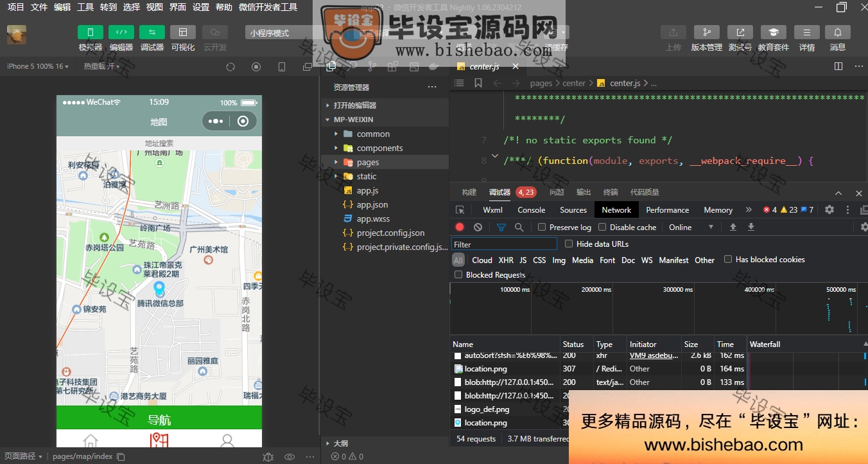
Task: Open the education kit (教育套件)
Action: click(x=774, y=32)
